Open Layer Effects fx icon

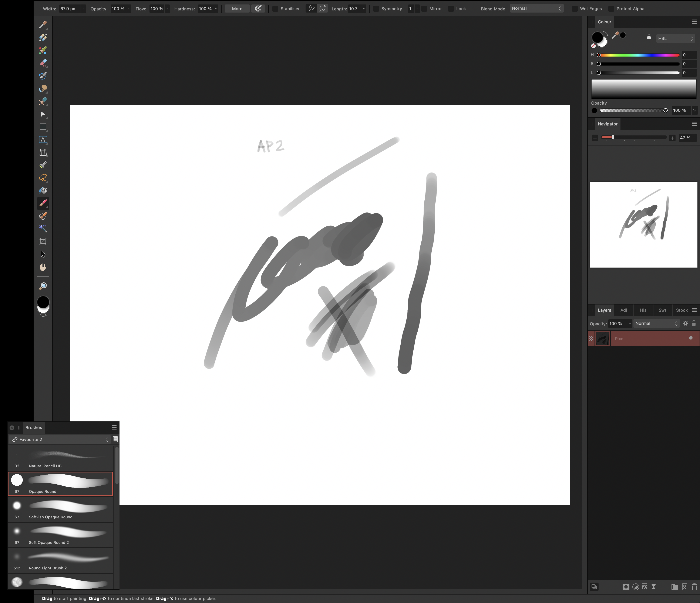coord(645,587)
